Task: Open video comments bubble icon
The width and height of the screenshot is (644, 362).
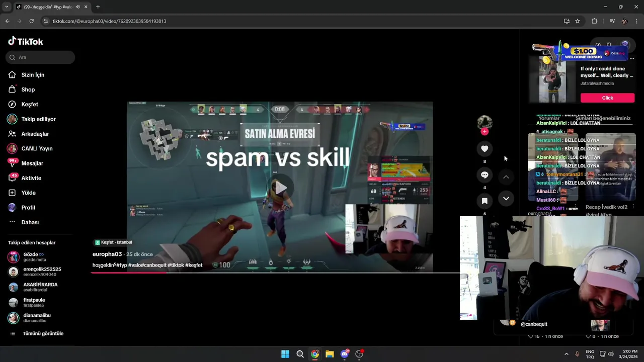Action: coord(485,175)
